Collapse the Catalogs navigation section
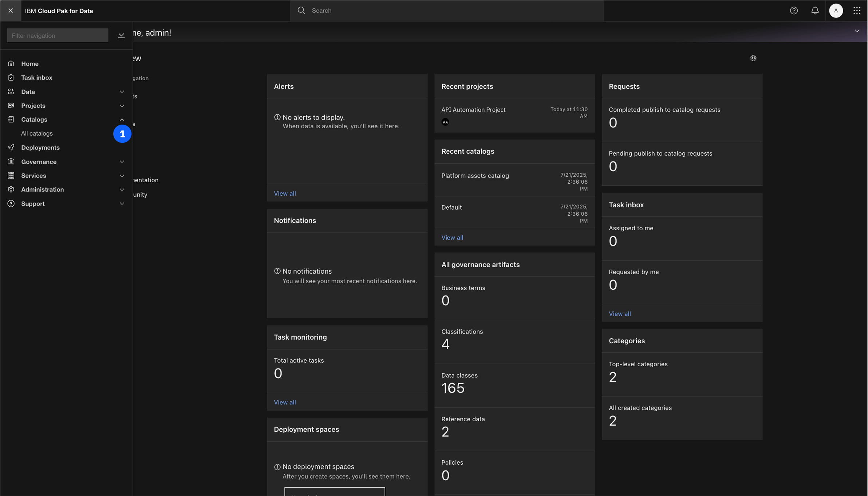Viewport: 868px width, 496px height. coord(122,120)
